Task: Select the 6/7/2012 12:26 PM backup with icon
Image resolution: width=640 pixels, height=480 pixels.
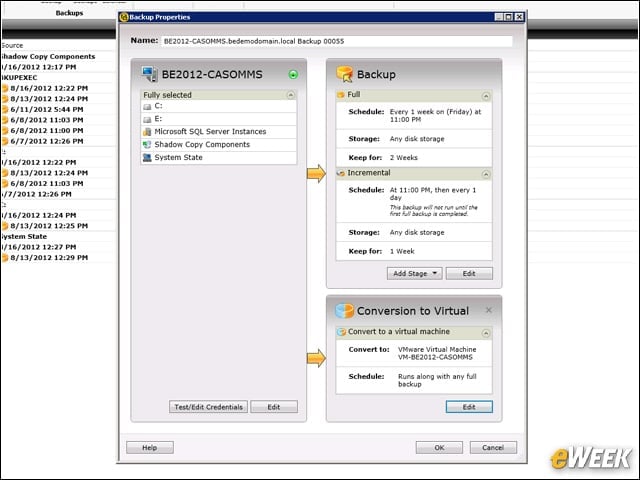Action: pos(47,141)
